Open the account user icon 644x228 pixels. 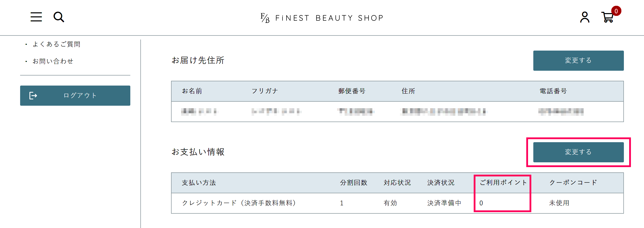(x=585, y=17)
